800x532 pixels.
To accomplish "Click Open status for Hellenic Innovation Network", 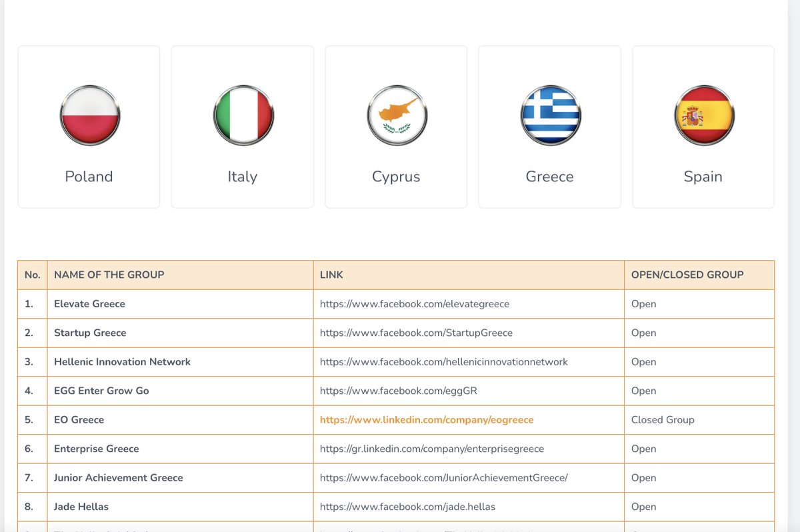I will click(643, 362).
